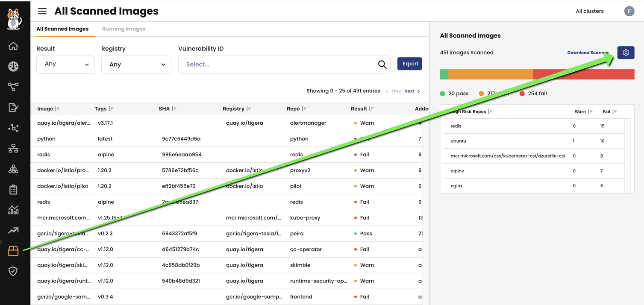Screen dimensions: 644x305
Task: Select the All Scanned Images tab
Action: coord(62,29)
